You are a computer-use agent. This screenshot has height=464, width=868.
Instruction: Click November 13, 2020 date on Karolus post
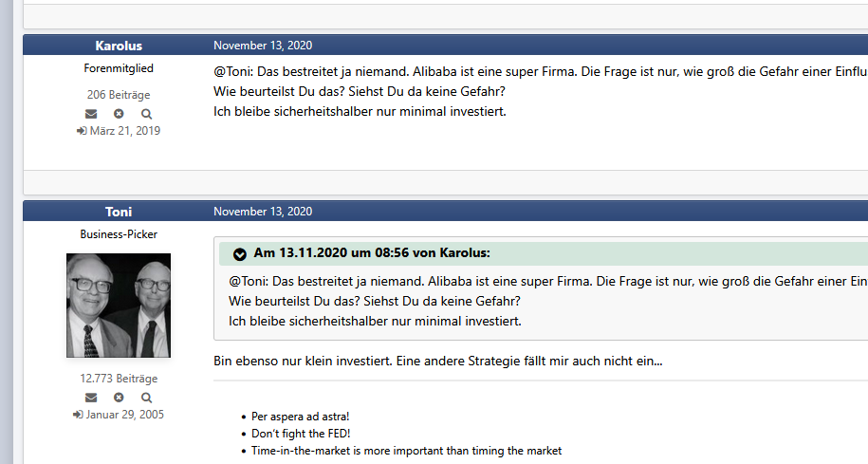(263, 46)
